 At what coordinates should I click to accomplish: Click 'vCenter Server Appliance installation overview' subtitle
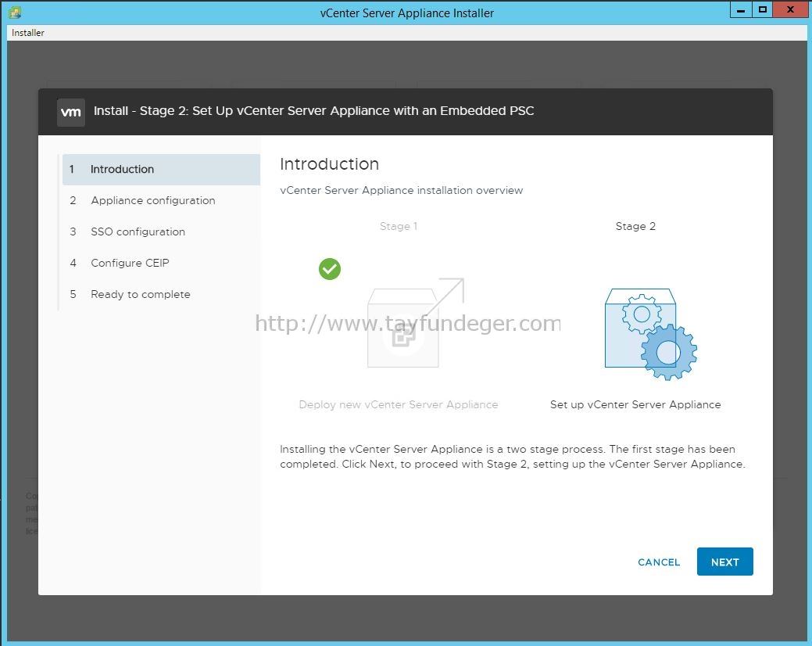point(402,190)
